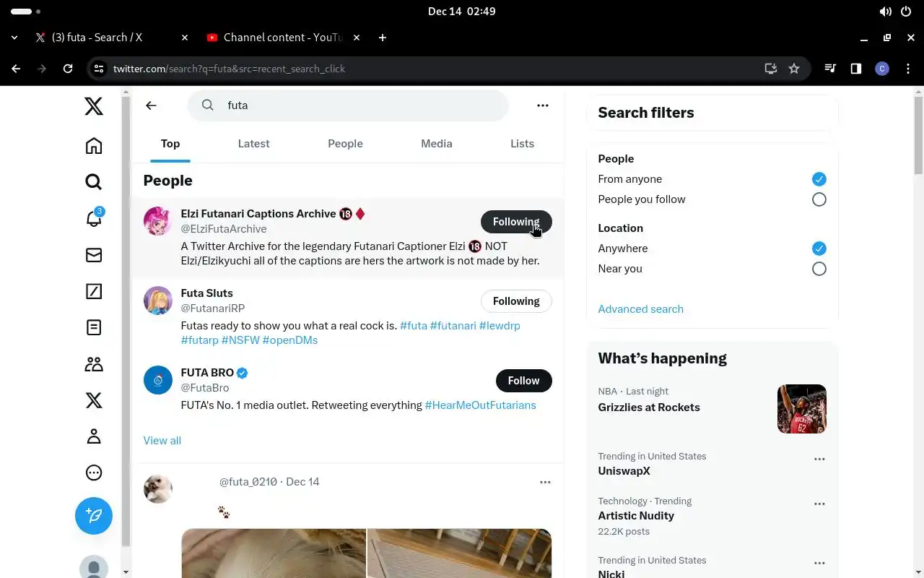924x578 pixels.
Task: Click install app icon in address bar
Action: [x=771, y=69]
